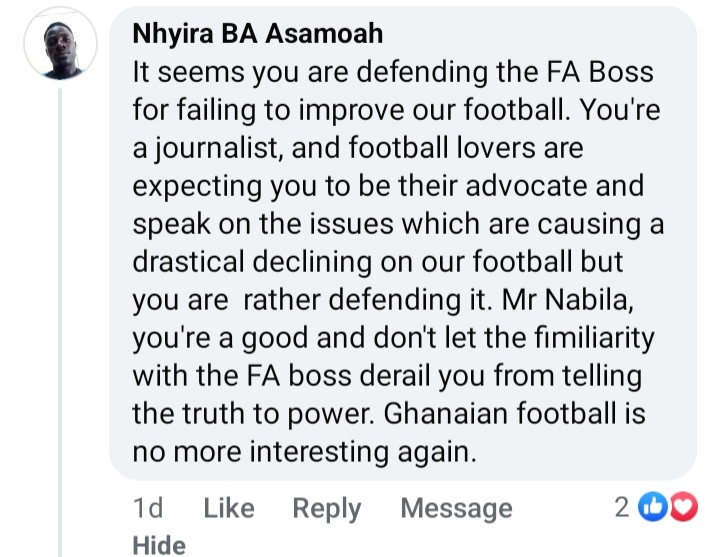
Task: Click the blue thumbs-up reaction icon
Action: 652,507
